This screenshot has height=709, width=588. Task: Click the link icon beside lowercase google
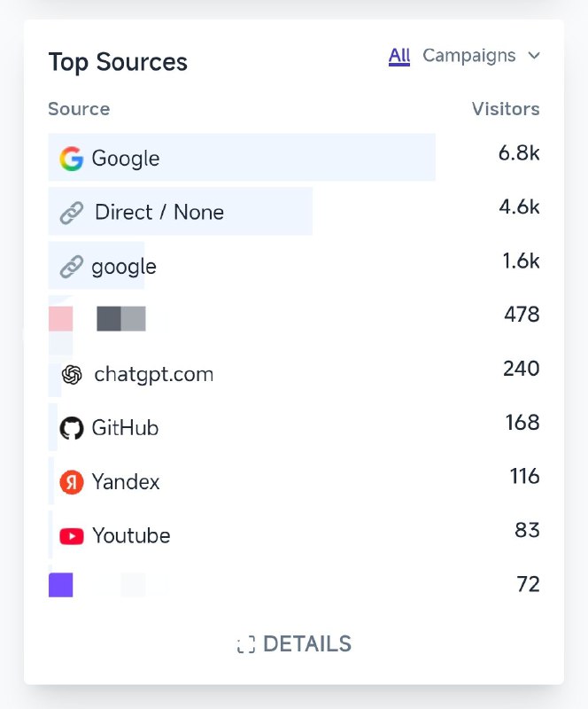pyautogui.click(x=71, y=267)
